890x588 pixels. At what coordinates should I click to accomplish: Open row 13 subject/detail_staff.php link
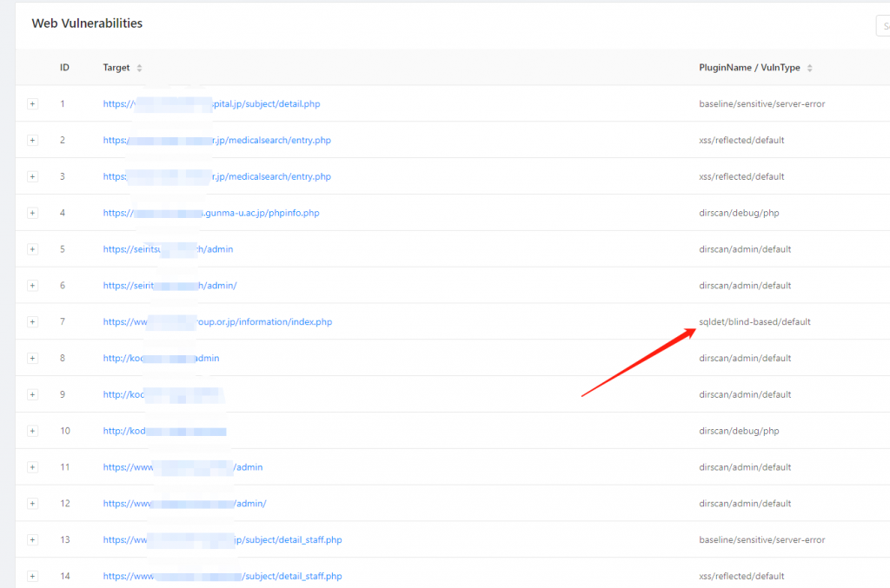[222, 539]
